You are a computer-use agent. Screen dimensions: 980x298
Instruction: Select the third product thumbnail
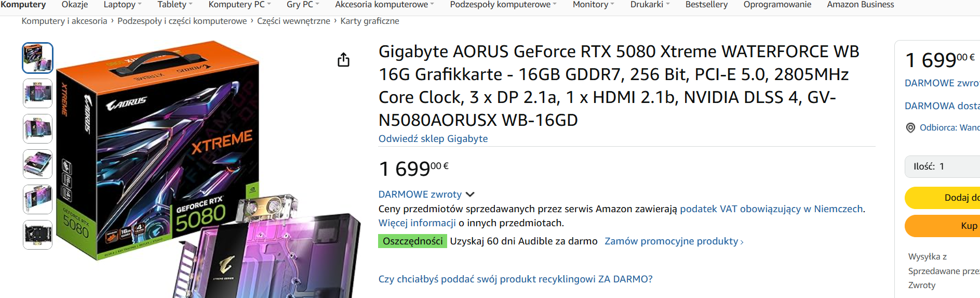(x=37, y=128)
